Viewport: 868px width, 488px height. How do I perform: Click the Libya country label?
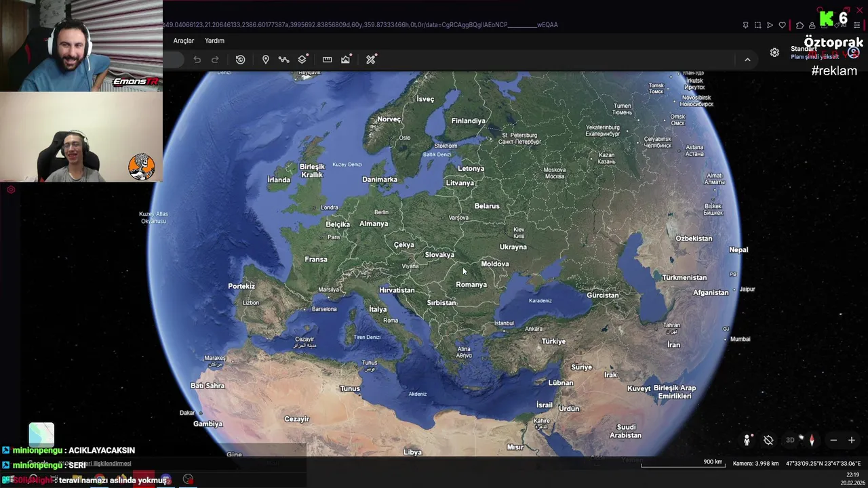pos(412,452)
